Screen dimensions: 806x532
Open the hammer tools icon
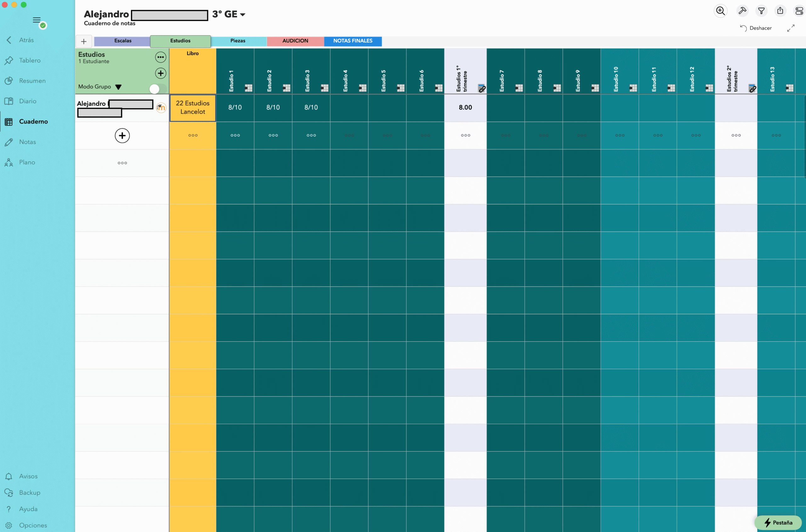click(x=742, y=11)
